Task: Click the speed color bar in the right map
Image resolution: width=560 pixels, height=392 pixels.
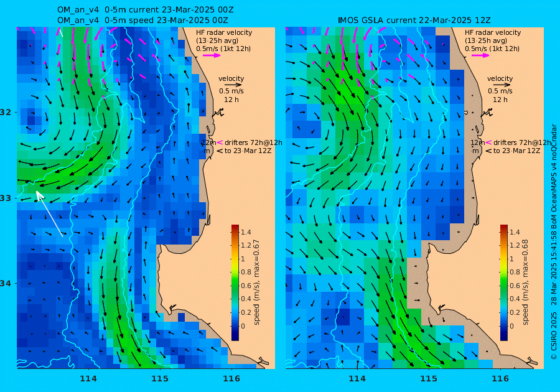Action: click(503, 282)
